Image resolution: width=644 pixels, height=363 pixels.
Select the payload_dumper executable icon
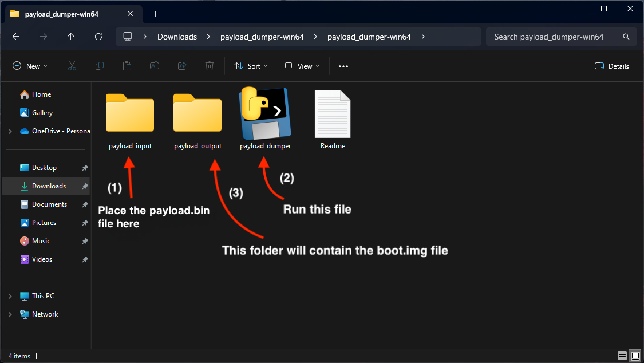[265, 113]
